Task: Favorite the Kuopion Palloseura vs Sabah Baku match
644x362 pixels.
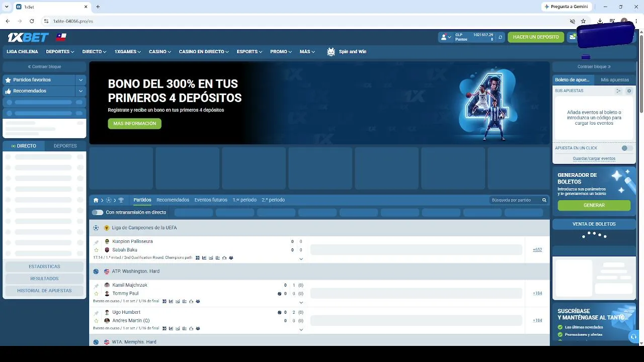Action: (x=96, y=250)
